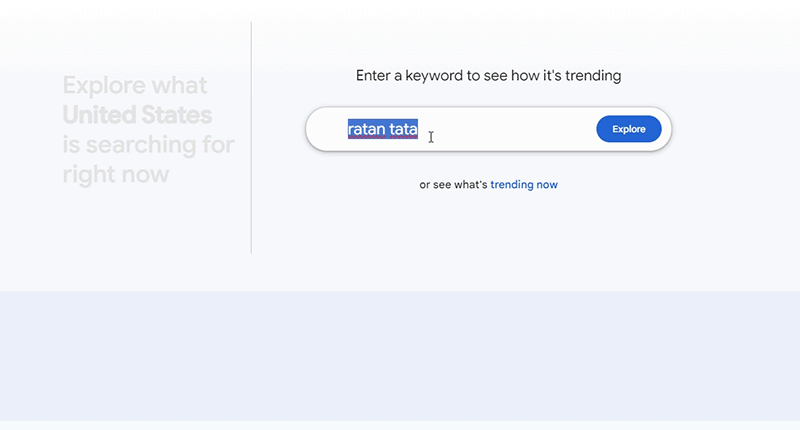This screenshot has height=430, width=800.
Task: Open the trending now link
Action: (x=524, y=185)
